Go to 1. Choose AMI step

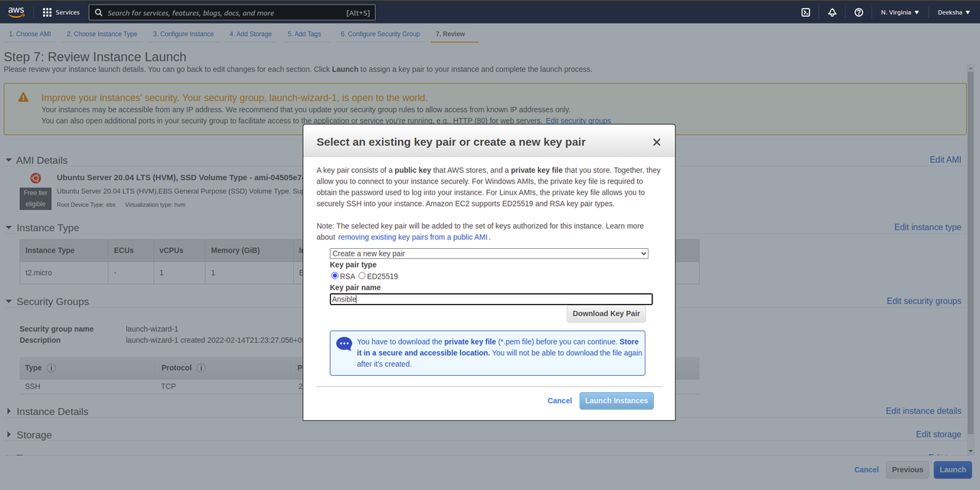(30, 34)
